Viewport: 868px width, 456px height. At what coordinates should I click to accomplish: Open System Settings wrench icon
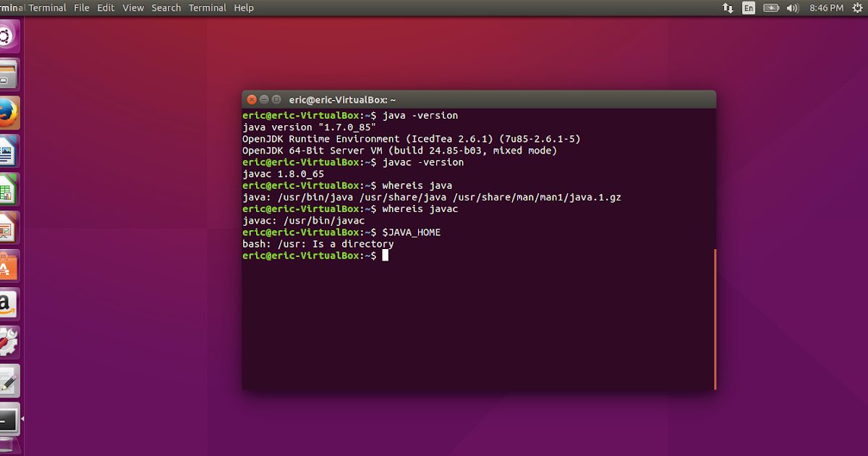coord(7,342)
